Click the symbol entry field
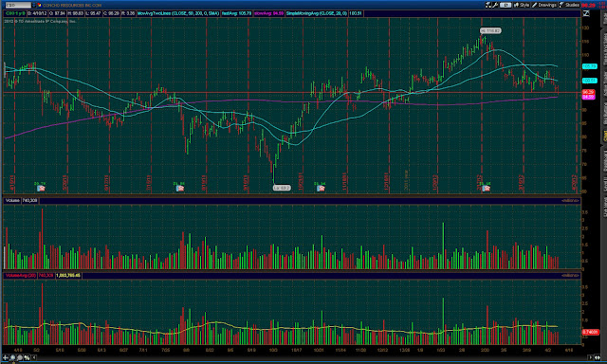The height and width of the screenshot is (364, 607). click(x=17, y=5)
